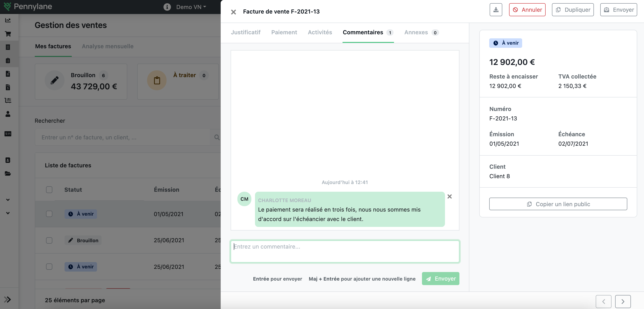Click the dollar list card sidebar icon
Screen dimensions: 644x309
8,134
